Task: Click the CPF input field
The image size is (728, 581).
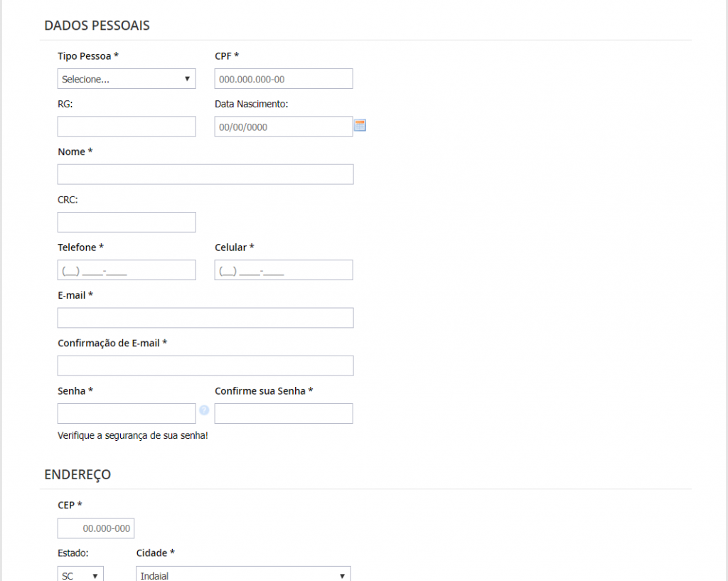Action: click(284, 79)
